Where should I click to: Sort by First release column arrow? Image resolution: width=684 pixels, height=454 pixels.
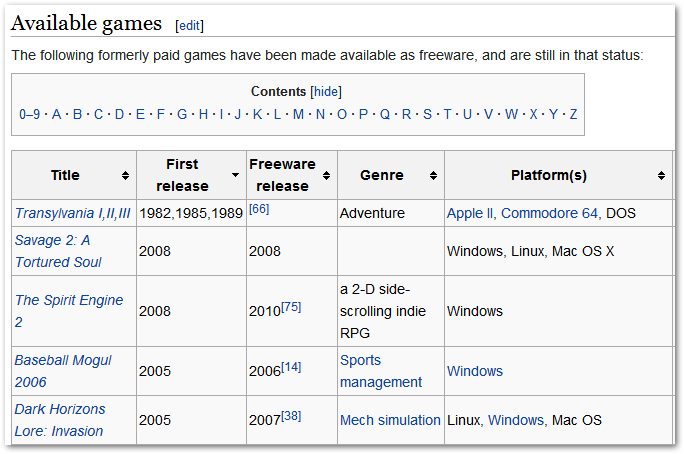click(x=235, y=175)
